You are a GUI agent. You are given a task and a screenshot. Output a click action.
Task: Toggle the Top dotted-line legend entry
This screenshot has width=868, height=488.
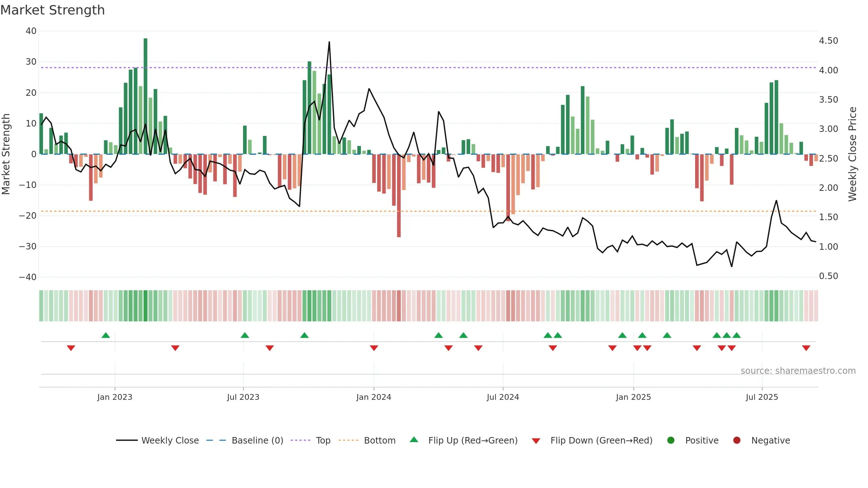(311, 440)
